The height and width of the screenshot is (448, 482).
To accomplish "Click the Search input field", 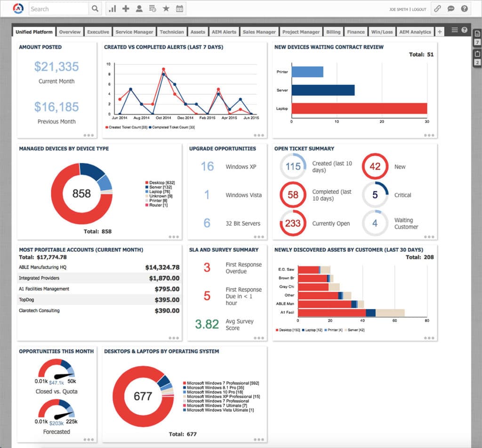I will (58, 8).
